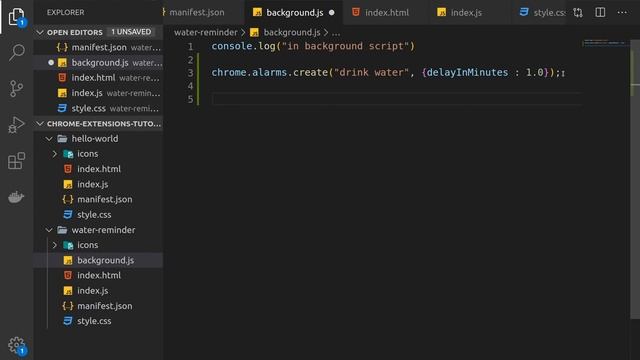This screenshot has height=360, width=640.
Task: Click the editor vertical scrollbar
Action: pos(635,180)
